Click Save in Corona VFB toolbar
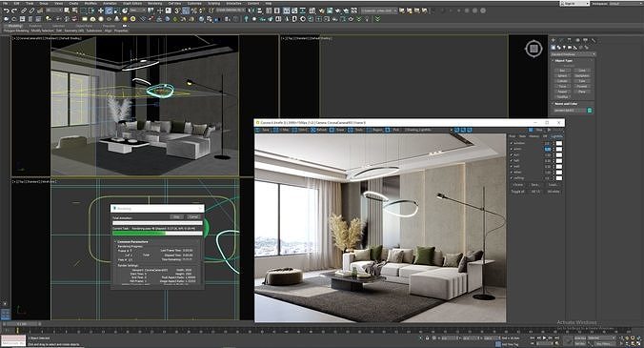This screenshot has width=644, height=348. pos(263,130)
